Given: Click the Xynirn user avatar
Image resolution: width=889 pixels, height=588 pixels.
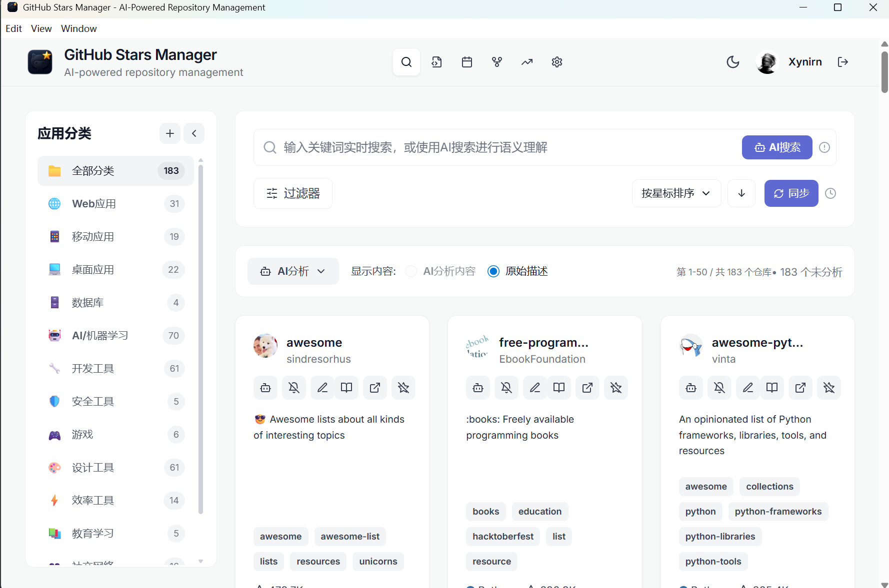Looking at the screenshot, I should (767, 62).
